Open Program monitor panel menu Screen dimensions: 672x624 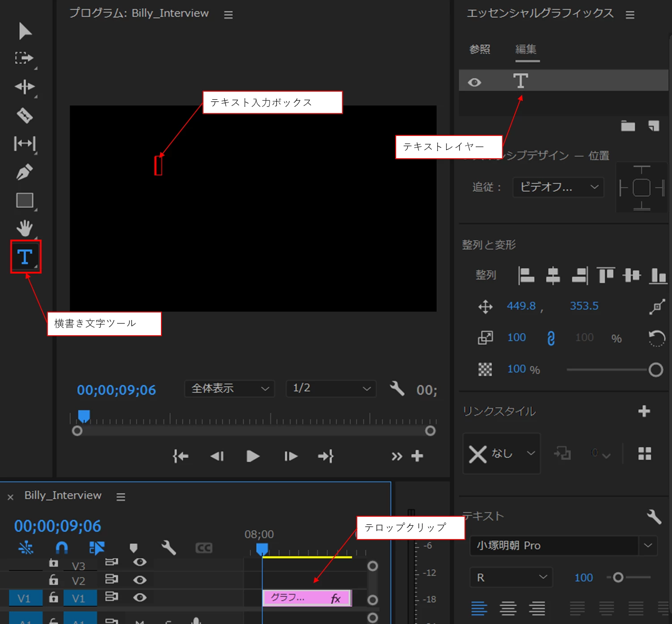tap(228, 15)
